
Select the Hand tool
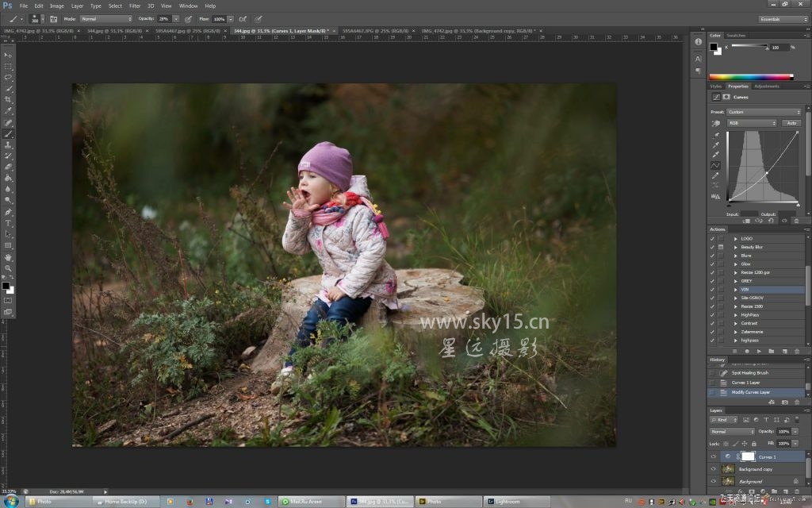tap(8, 257)
